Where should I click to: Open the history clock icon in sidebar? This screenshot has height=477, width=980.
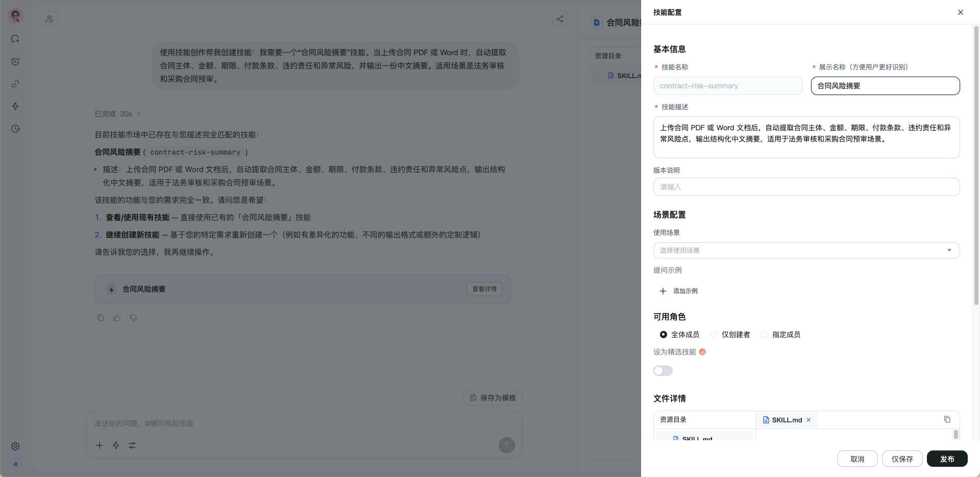(15, 129)
